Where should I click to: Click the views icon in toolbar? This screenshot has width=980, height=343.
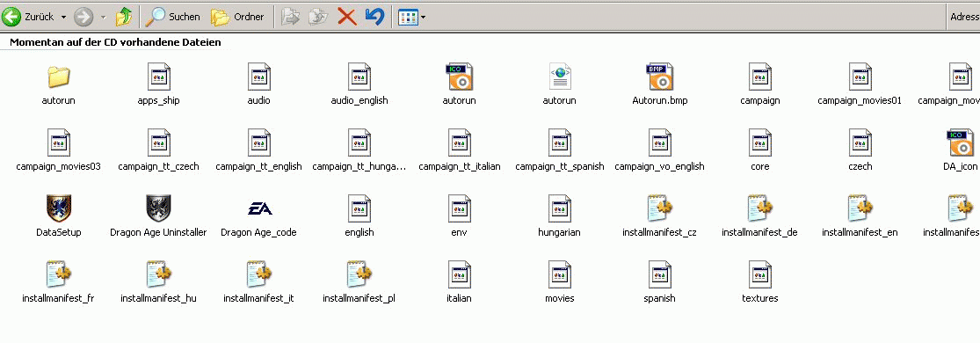click(x=408, y=17)
